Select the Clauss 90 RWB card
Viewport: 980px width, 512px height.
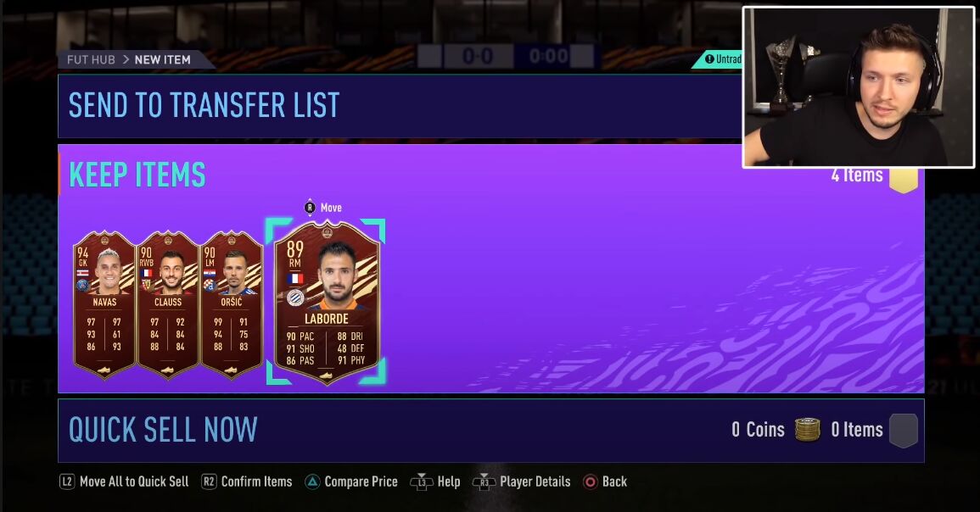coord(167,304)
